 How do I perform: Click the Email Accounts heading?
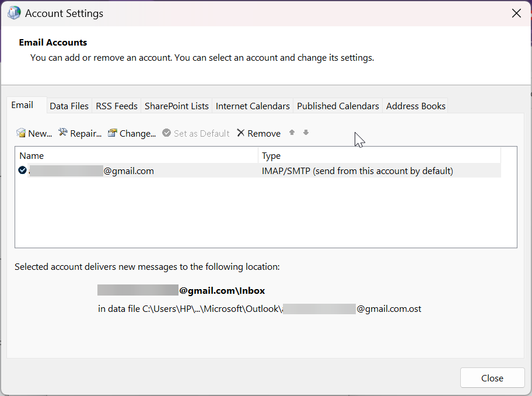pos(53,42)
